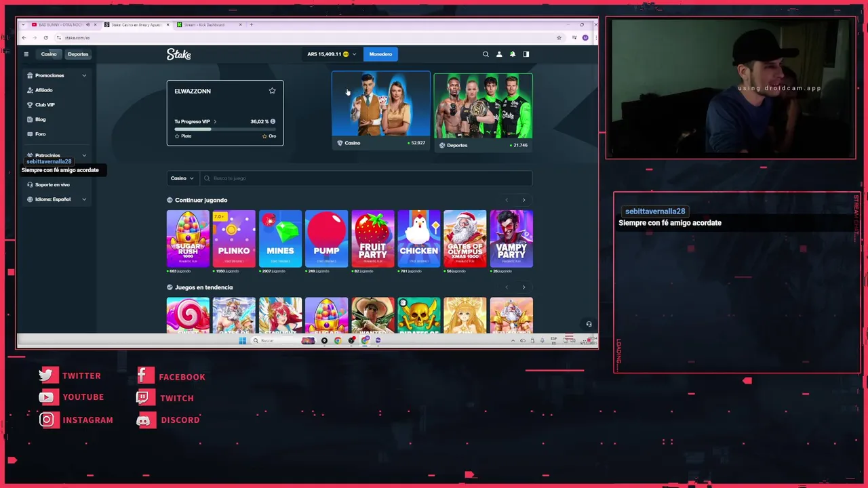Image resolution: width=868 pixels, height=488 pixels.
Task: Click the Soporte en vivo headset icon
Action: click(x=30, y=184)
